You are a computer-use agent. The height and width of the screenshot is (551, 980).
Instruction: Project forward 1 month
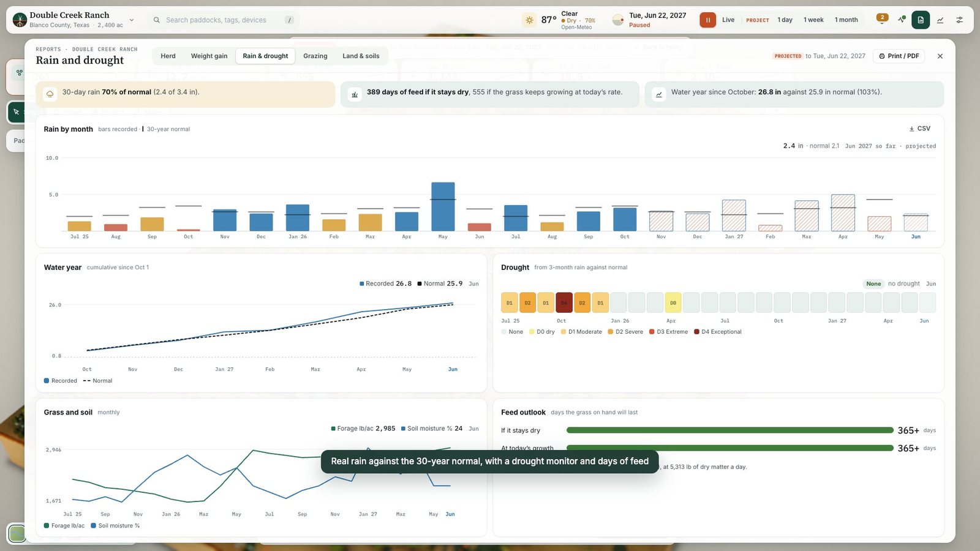tap(846, 20)
